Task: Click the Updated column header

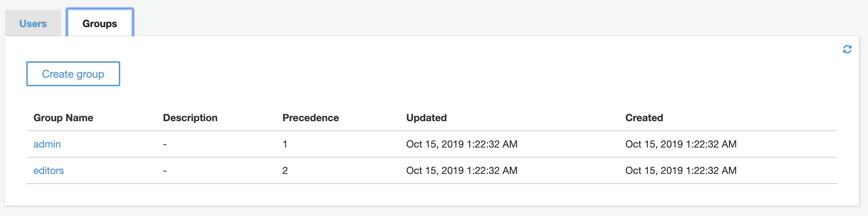Action: [426, 118]
